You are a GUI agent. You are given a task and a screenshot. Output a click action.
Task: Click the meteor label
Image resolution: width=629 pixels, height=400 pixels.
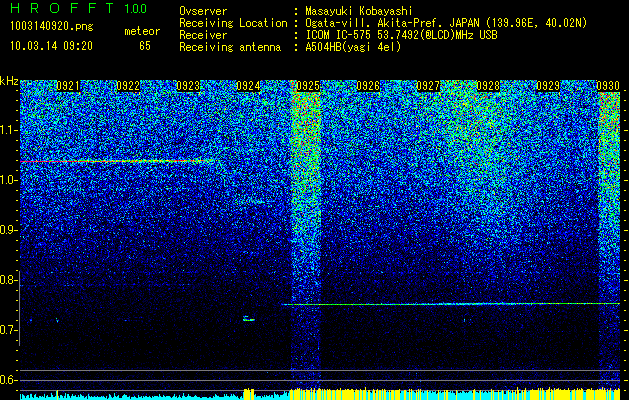pos(142,31)
